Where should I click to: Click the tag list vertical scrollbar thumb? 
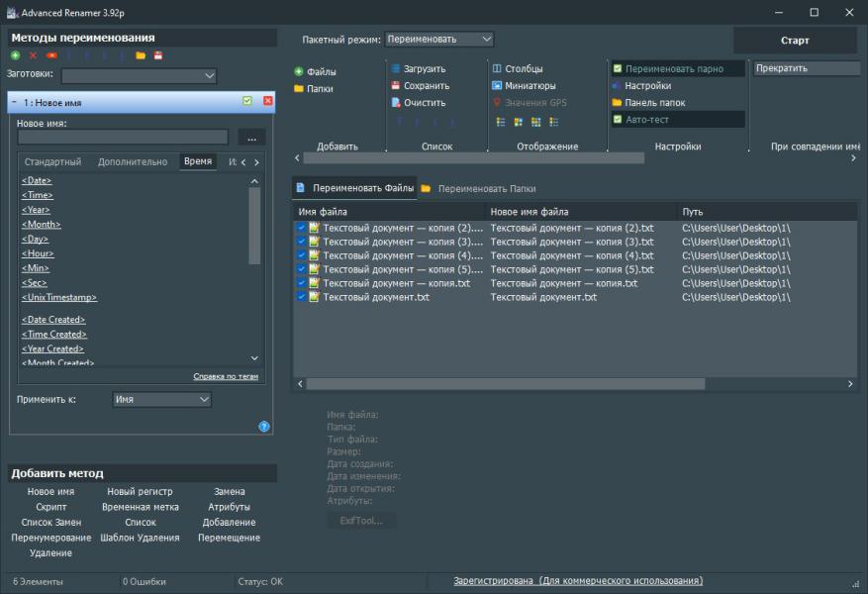[254, 226]
